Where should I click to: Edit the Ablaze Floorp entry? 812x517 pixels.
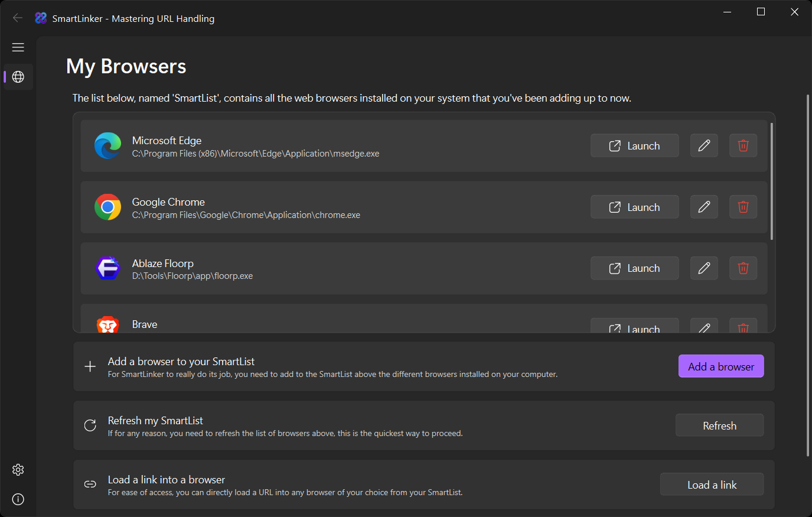(x=704, y=268)
